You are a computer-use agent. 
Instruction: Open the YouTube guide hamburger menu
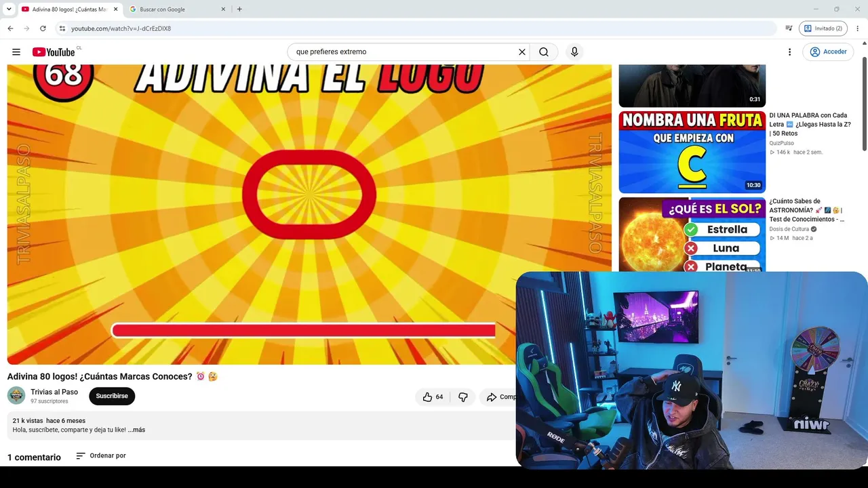coord(16,52)
